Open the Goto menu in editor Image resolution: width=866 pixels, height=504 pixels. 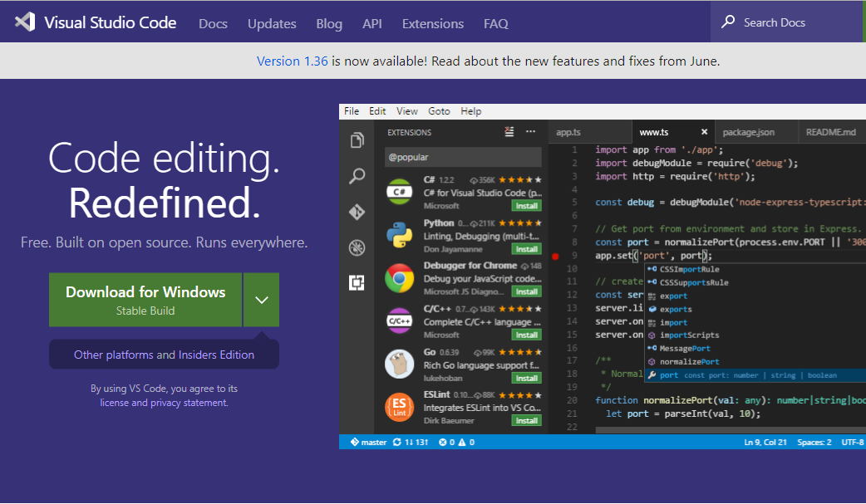click(x=439, y=111)
